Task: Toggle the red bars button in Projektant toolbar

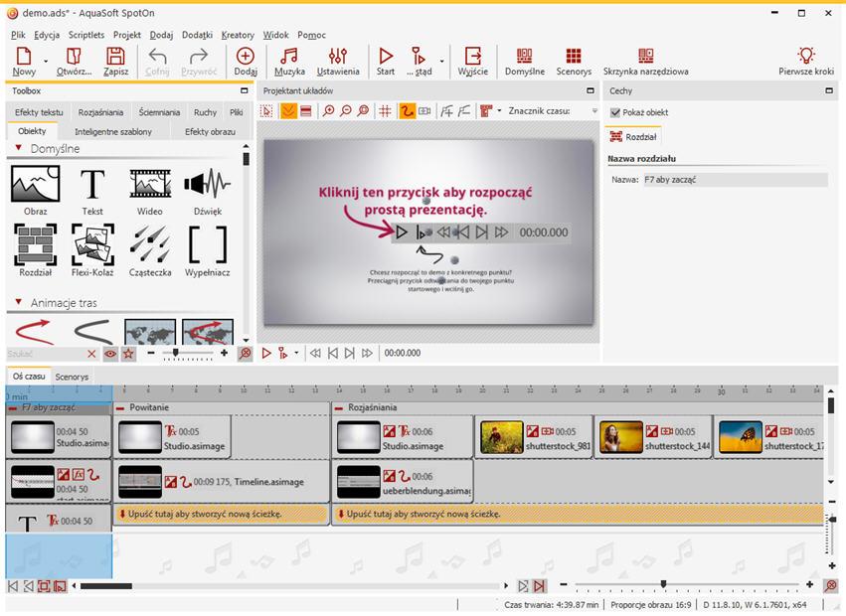Action: pyautogui.click(x=306, y=111)
